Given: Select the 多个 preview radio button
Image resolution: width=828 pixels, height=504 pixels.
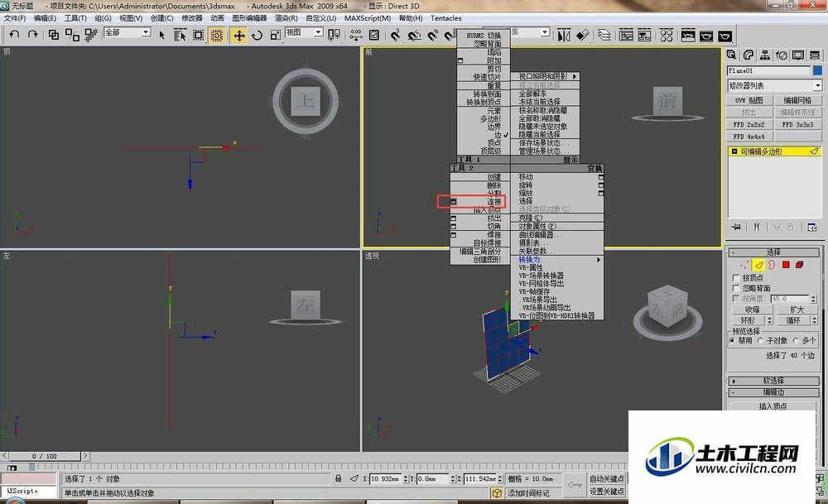Looking at the screenshot, I should coord(796,341).
